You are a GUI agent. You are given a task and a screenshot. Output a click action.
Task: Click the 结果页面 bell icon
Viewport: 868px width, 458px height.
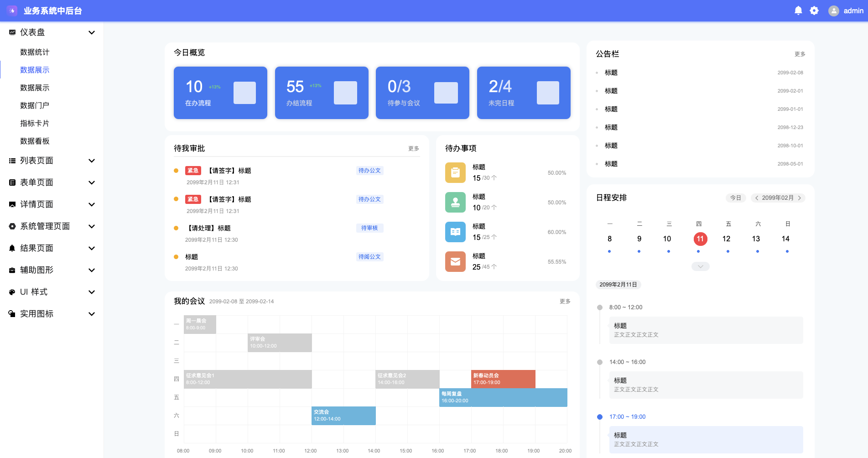[12, 248]
